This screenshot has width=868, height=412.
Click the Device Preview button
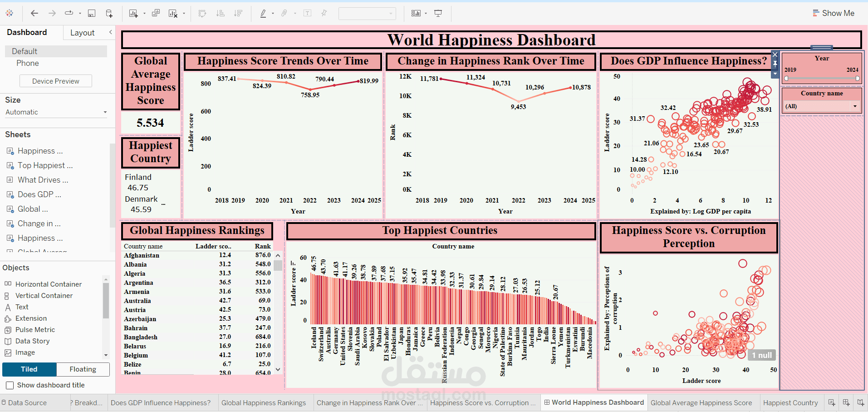click(x=56, y=81)
